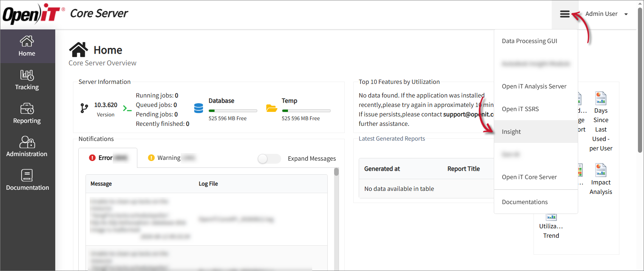Open the Impact Analysis report icon
644x271 pixels.
pos(601,170)
